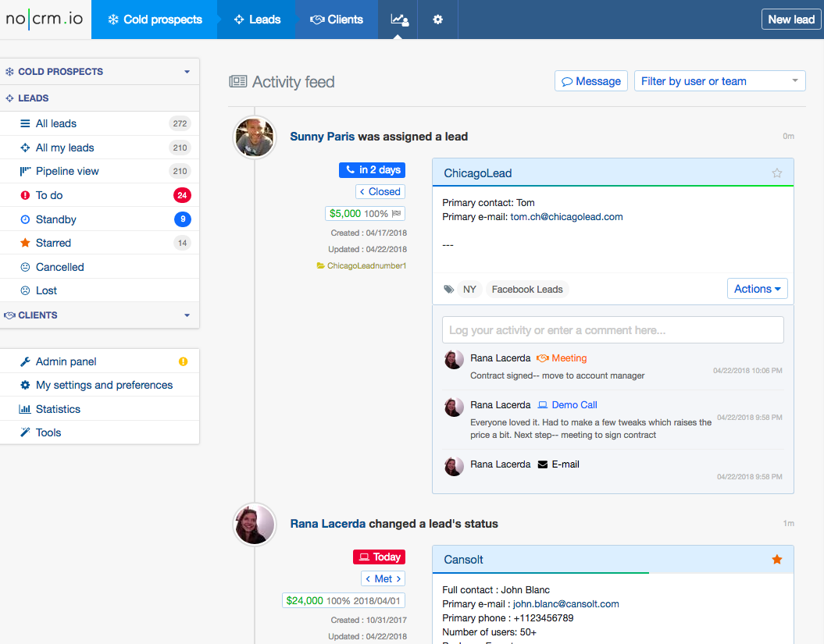824x644 pixels.
Task: Open the Rana Lacerda status-change link
Action: [x=328, y=524]
